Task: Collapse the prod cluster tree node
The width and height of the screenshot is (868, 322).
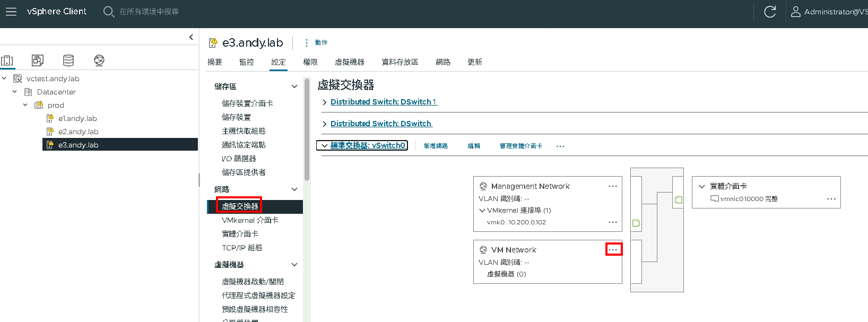Action: (25, 105)
